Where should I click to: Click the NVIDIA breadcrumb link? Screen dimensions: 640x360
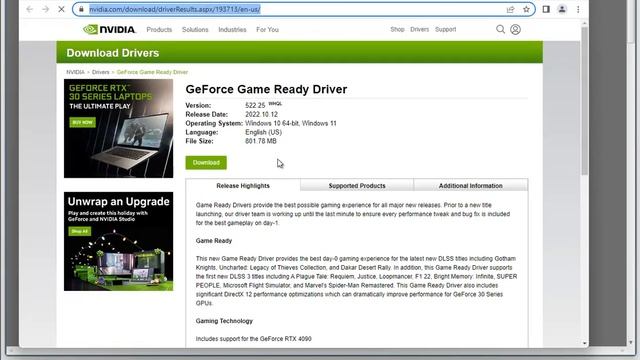76,72
